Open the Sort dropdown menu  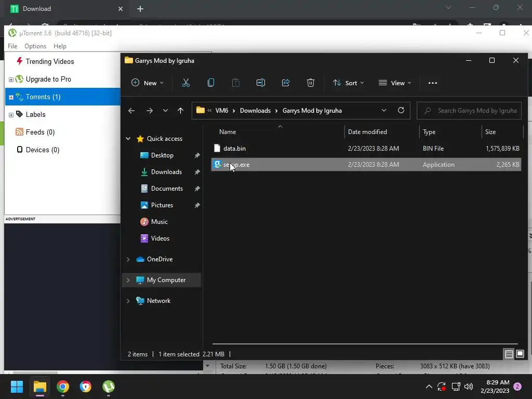pyautogui.click(x=349, y=83)
